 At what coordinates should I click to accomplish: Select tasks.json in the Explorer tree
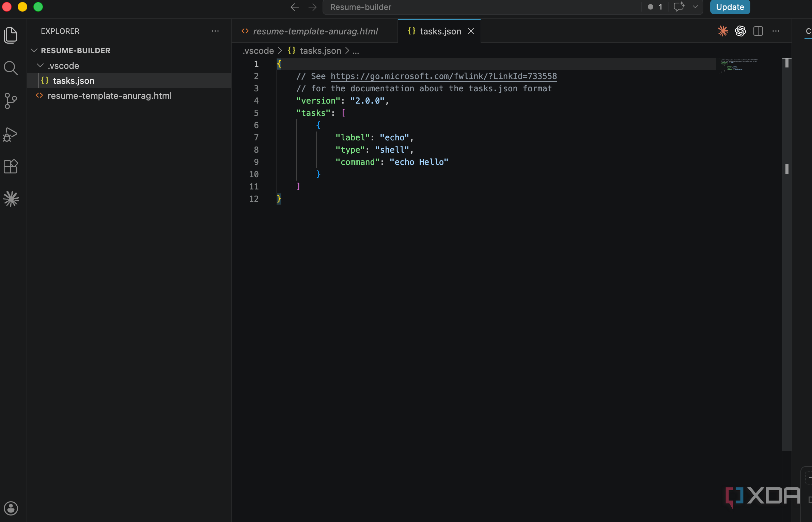[129, 80]
